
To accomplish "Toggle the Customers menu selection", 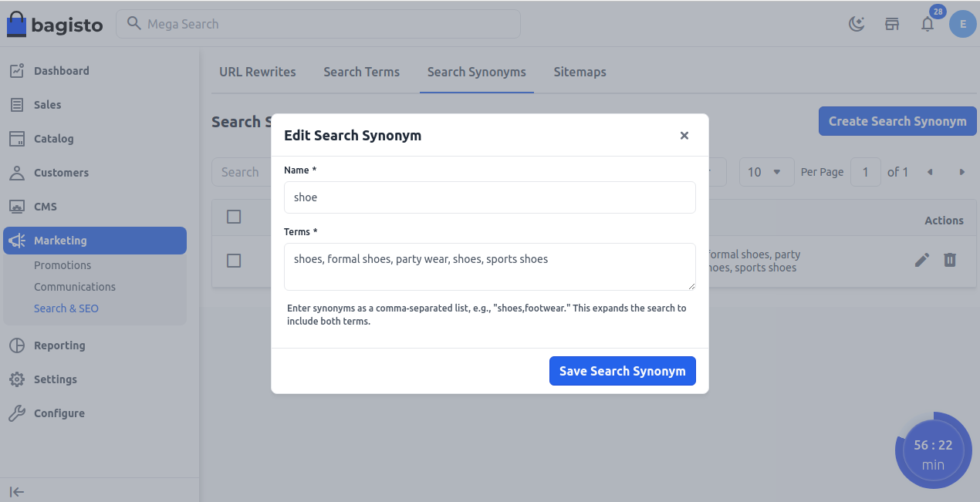I will (x=62, y=172).
